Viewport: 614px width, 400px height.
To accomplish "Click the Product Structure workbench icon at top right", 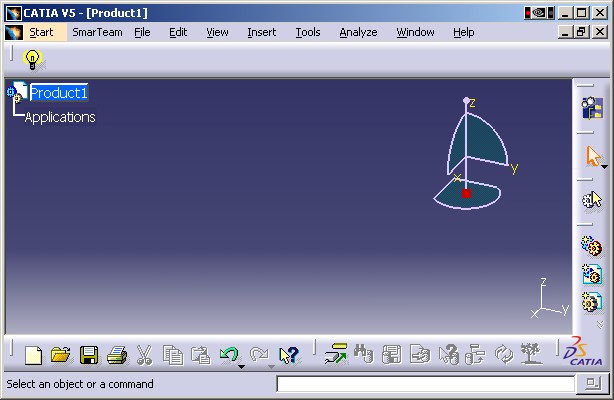I will point(592,108).
